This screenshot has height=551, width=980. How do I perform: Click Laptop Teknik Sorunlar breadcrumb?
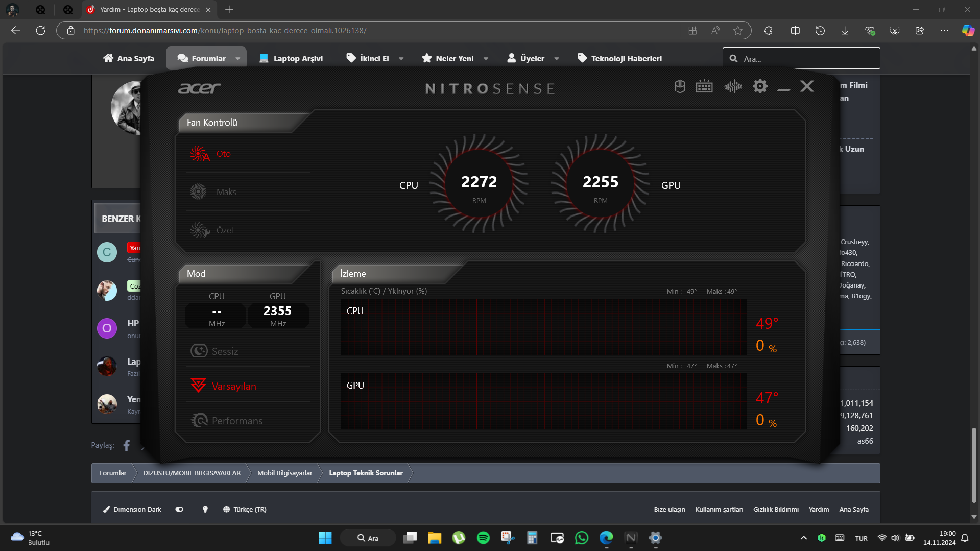pyautogui.click(x=366, y=473)
